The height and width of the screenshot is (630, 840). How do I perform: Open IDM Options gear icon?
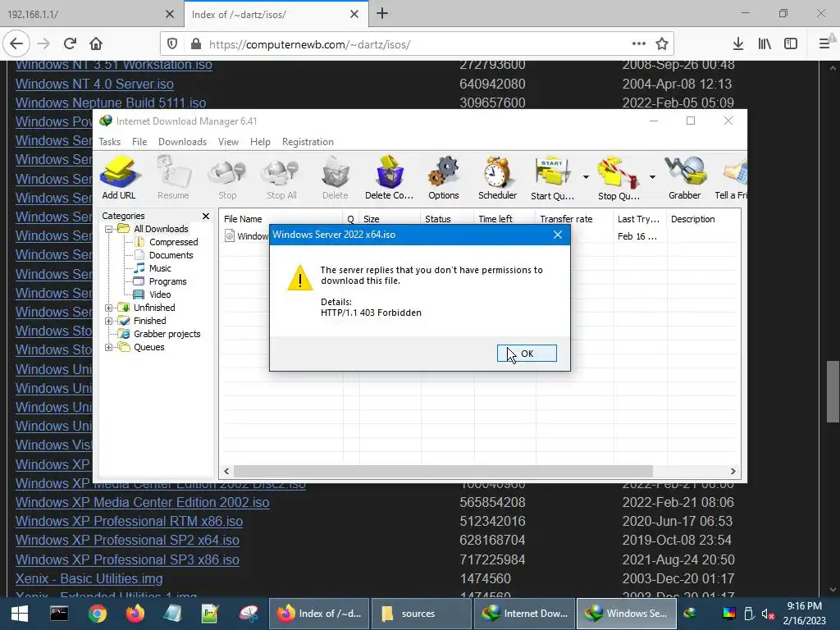[x=444, y=177]
